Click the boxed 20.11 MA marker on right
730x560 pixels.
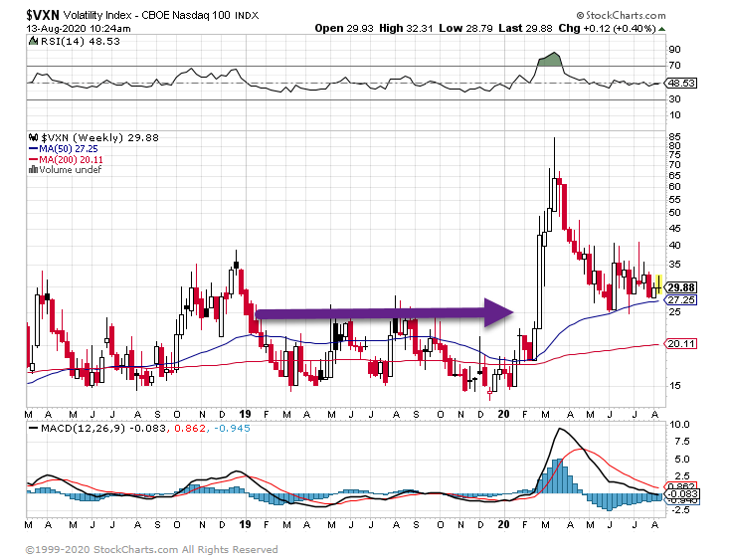681,344
